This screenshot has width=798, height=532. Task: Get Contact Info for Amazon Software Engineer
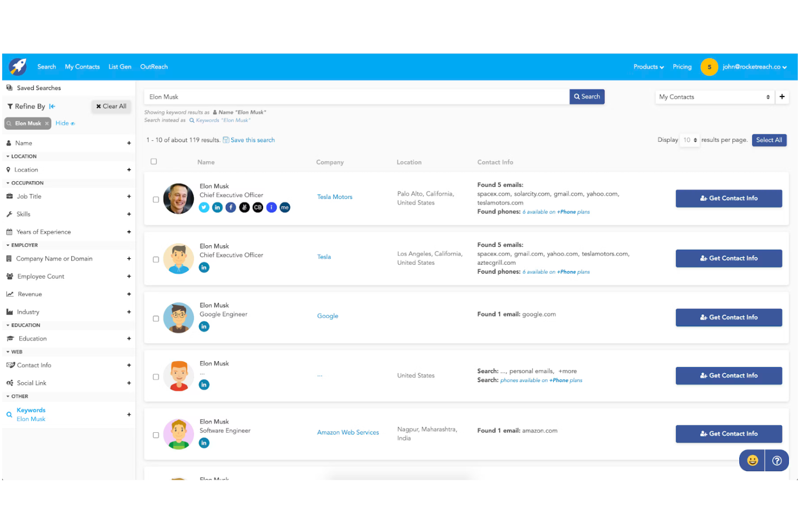pyautogui.click(x=728, y=434)
